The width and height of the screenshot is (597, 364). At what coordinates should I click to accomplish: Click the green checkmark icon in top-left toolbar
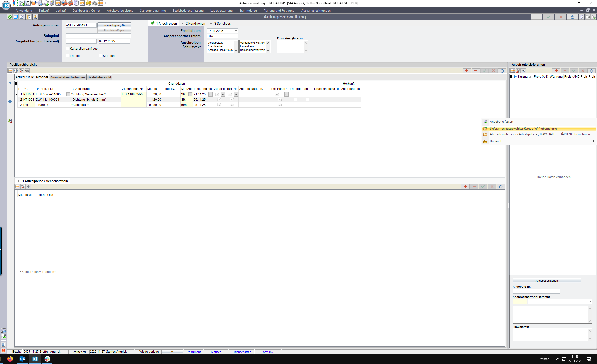[10, 17]
